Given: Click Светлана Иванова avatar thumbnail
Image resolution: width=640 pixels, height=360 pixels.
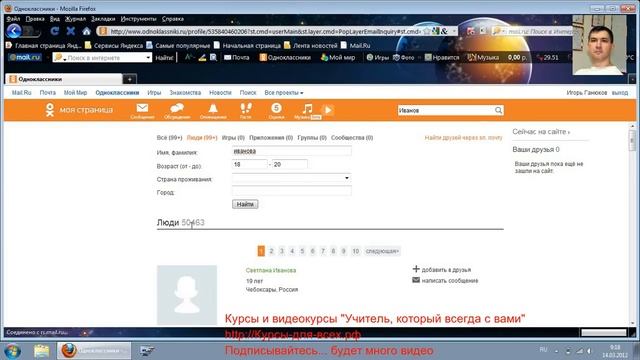Looking at the screenshot, I should (x=187, y=295).
